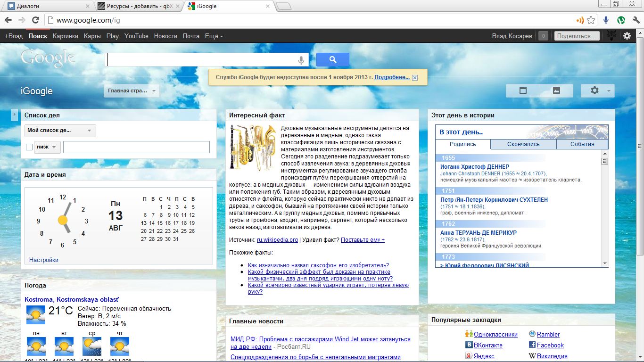
Task: Click the iGoogle change theme picture icon
Action: [556, 90]
